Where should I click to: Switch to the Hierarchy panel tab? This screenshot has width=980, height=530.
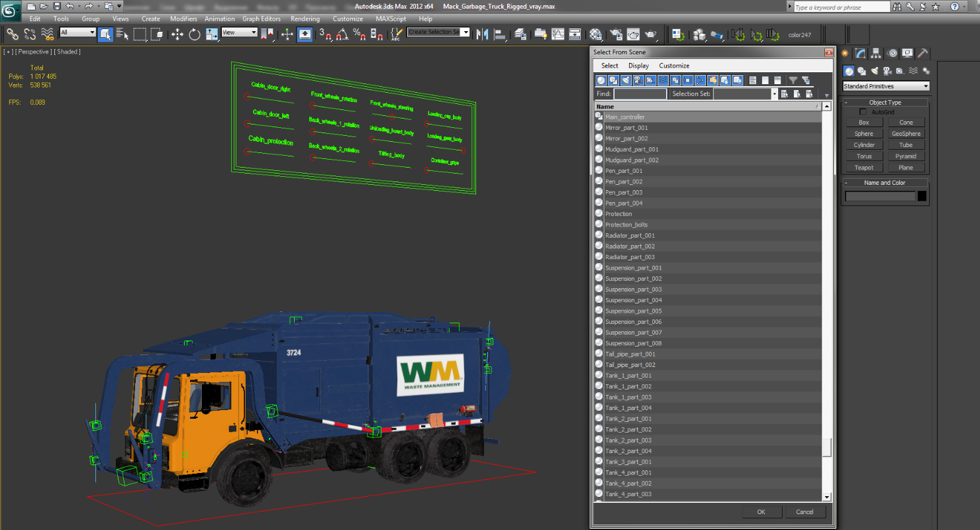pyautogui.click(x=876, y=54)
